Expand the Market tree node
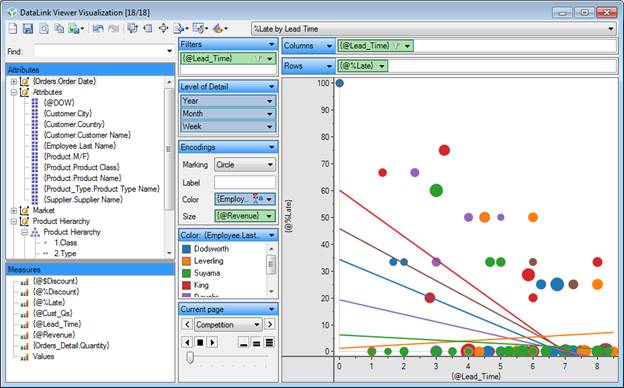 (14, 211)
